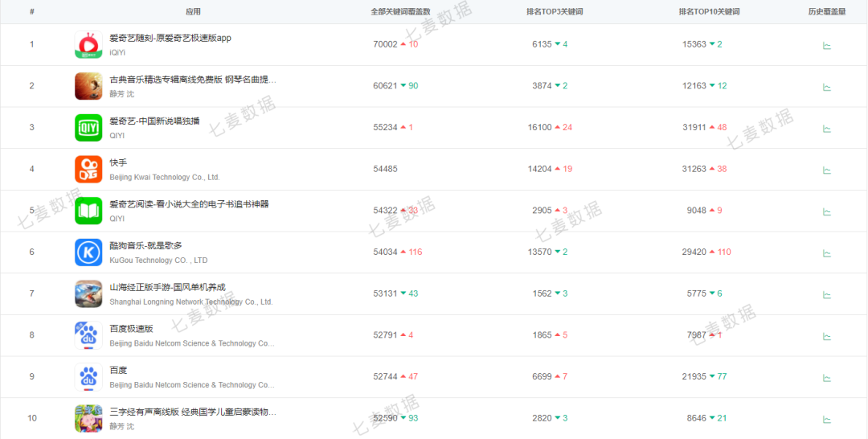Click the 爱奇艺随刻 app icon
The image size is (868, 439).
point(88,44)
